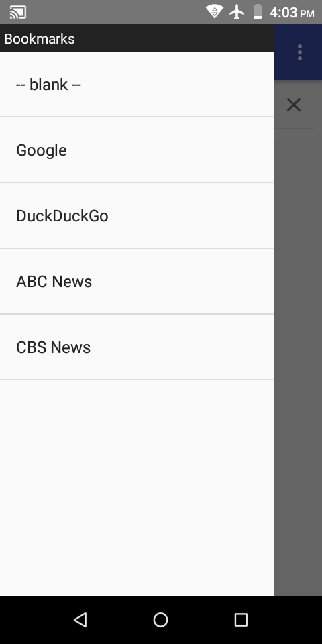Go home with the circle navigation button

click(160, 620)
